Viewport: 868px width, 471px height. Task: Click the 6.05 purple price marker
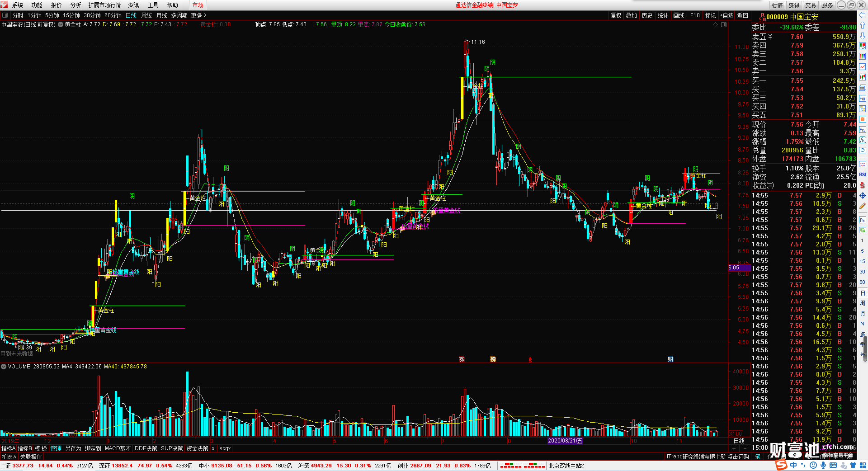(739, 268)
